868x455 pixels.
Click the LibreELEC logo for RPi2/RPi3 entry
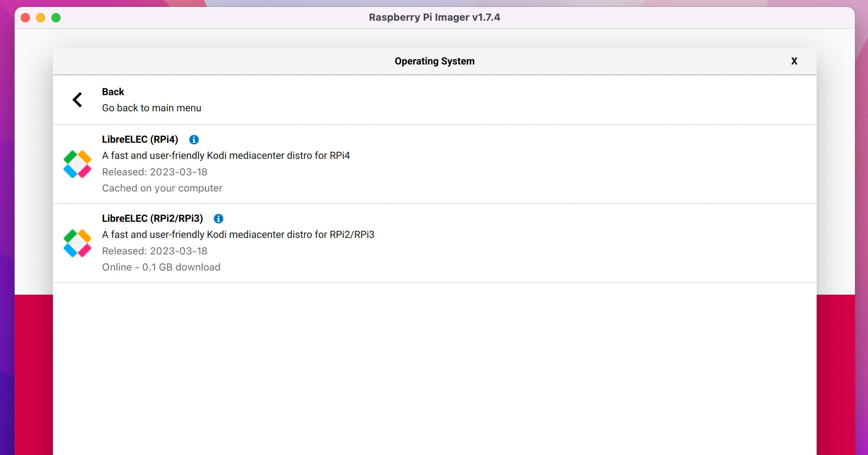pyautogui.click(x=77, y=243)
